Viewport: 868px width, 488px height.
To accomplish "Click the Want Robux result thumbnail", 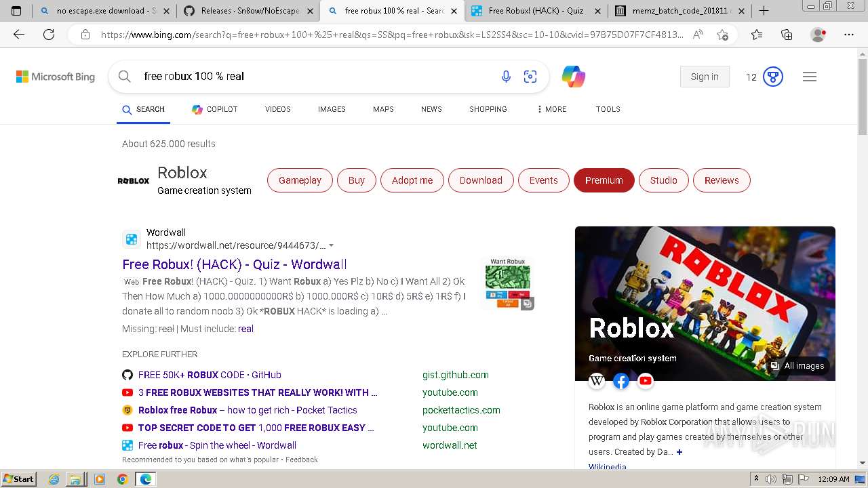I will click(508, 283).
